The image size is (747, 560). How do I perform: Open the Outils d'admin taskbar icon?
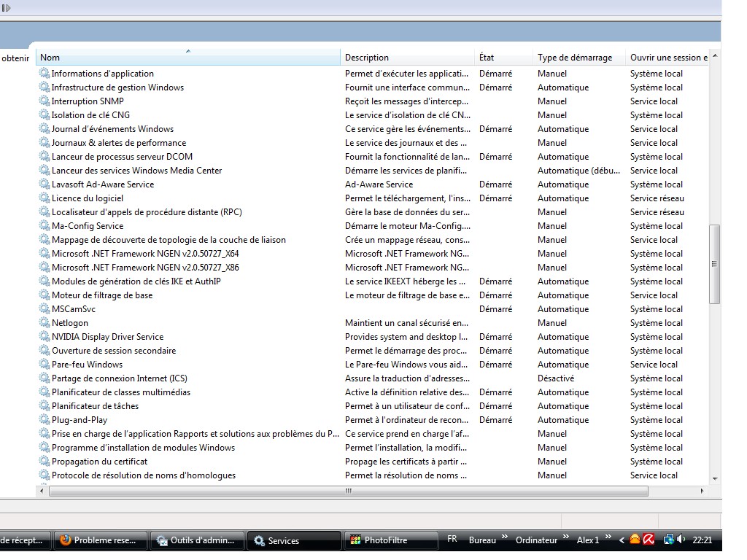coord(163,540)
